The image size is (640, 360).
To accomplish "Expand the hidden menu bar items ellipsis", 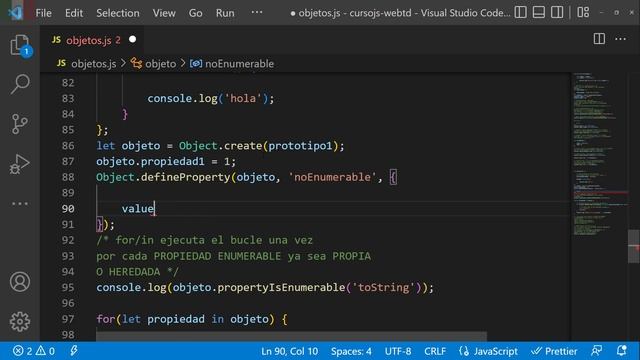I will pyautogui.click(x=257, y=12).
